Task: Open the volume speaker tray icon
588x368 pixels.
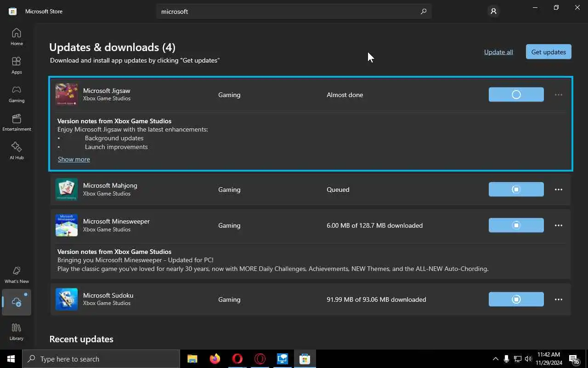Action: (528, 359)
